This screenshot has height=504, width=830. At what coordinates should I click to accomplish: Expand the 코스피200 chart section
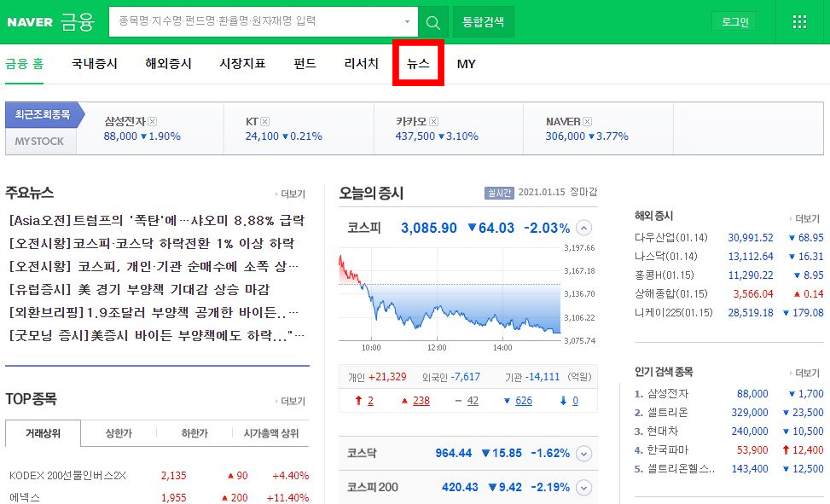coord(583,488)
